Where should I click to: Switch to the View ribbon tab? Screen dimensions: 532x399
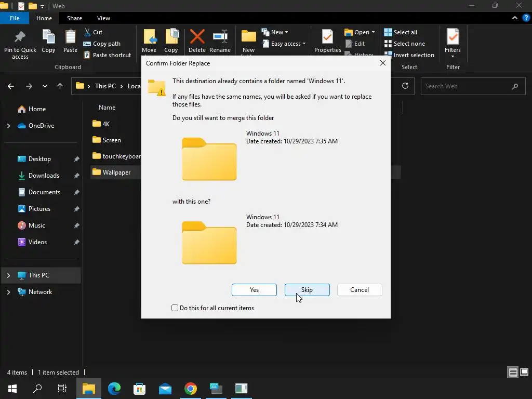pyautogui.click(x=103, y=18)
